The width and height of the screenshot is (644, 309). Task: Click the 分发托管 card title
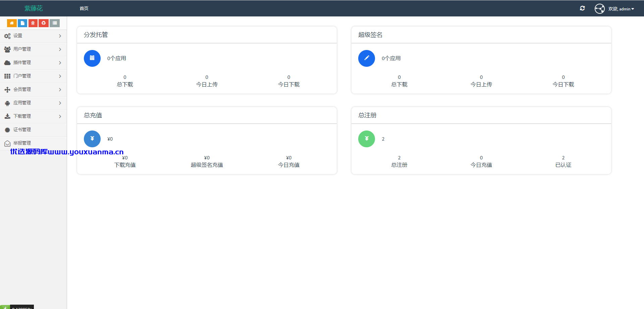tap(96, 35)
